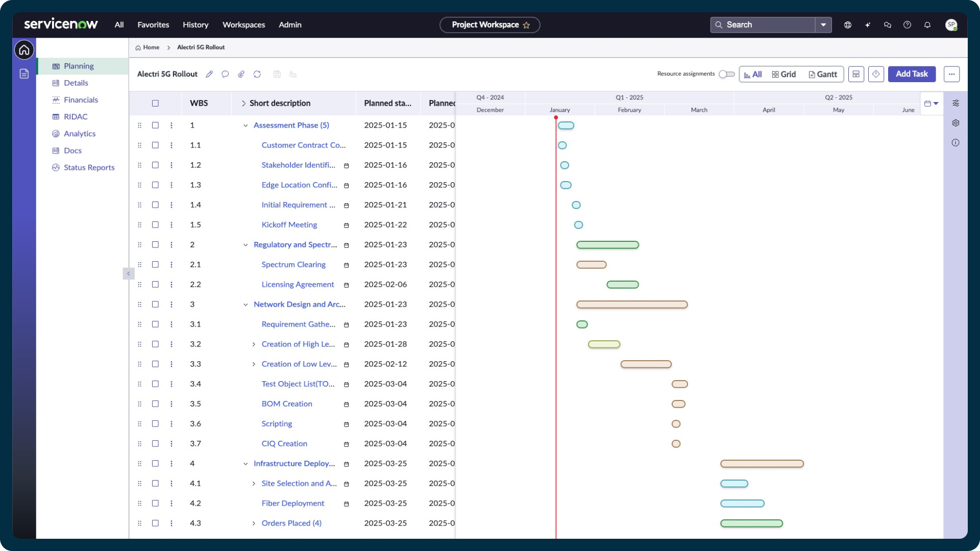Screen dimensions: 980x551
Task: Check the Assessment Phase row checkbox
Action: click(x=155, y=126)
